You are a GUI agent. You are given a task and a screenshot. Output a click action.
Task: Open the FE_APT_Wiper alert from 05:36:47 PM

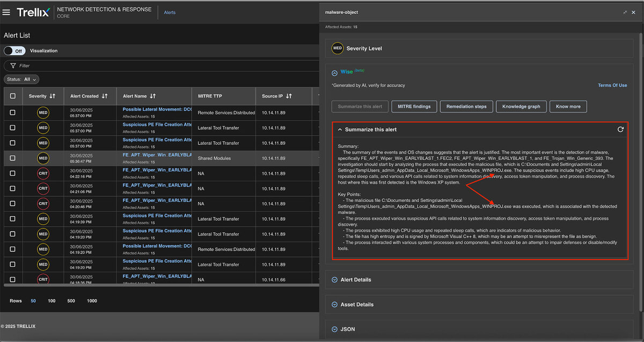pyautogui.click(x=157, y=155)
